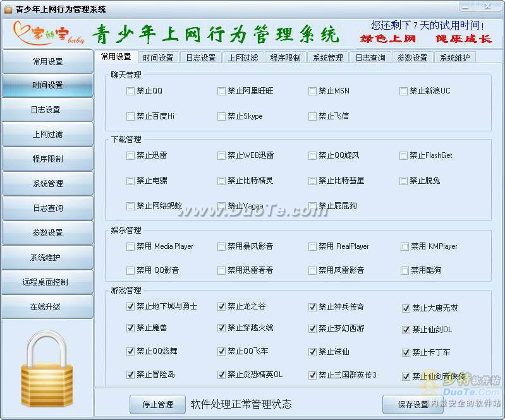Toggle 禁止Skype checkbox

coord(221,116)
